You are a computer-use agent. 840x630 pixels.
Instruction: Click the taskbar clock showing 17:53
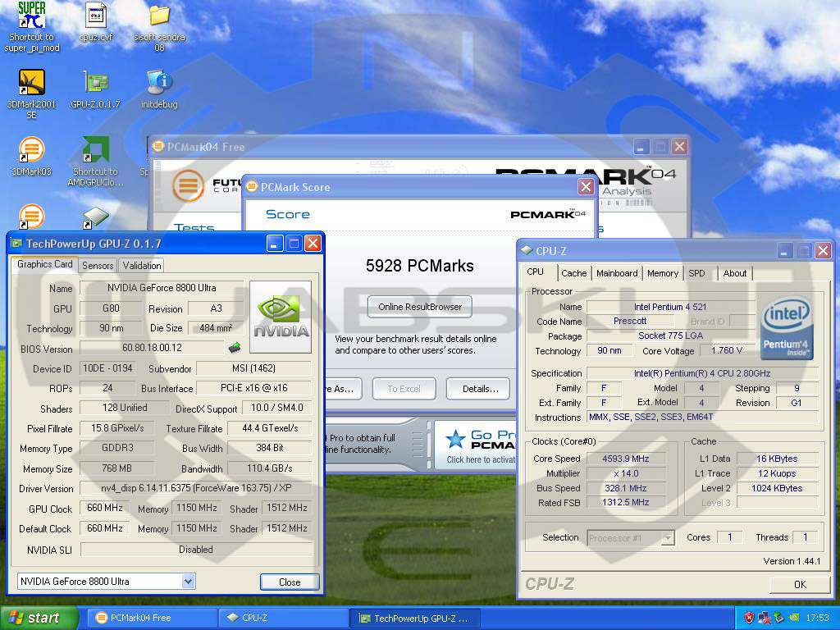point(818,618)
